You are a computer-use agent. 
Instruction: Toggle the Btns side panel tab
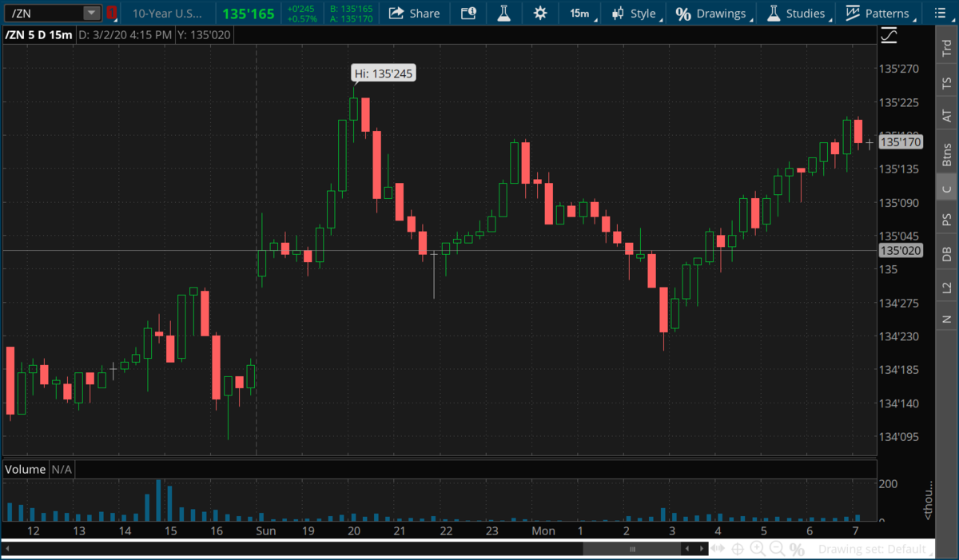coord(947,154)
